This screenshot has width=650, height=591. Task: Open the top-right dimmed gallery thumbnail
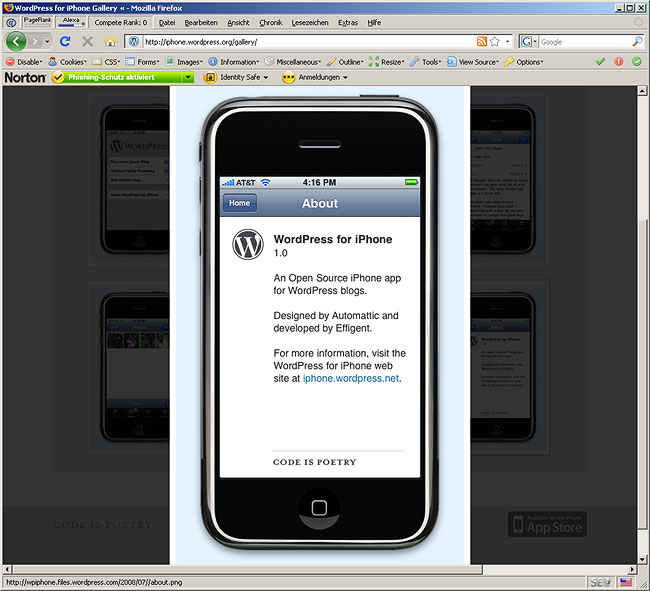coord(510,180)
